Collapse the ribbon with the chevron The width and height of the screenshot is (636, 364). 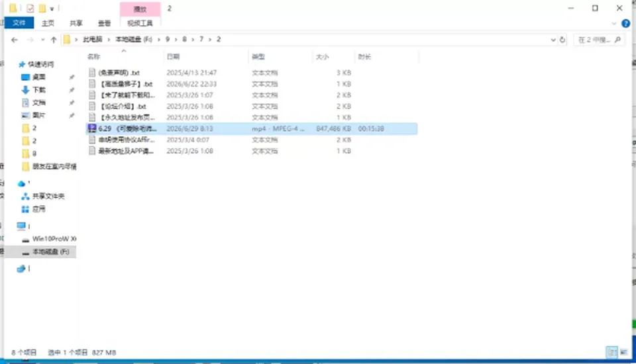(613, 24)
